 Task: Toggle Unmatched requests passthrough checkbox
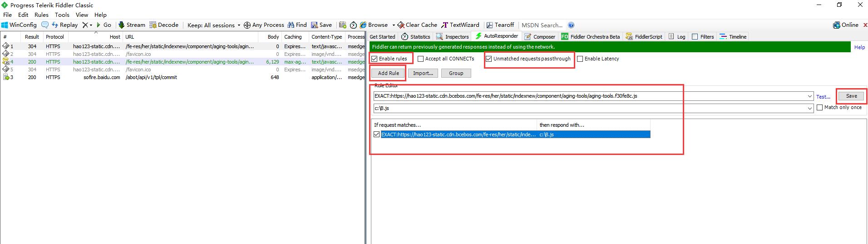(x=488, y=59)
